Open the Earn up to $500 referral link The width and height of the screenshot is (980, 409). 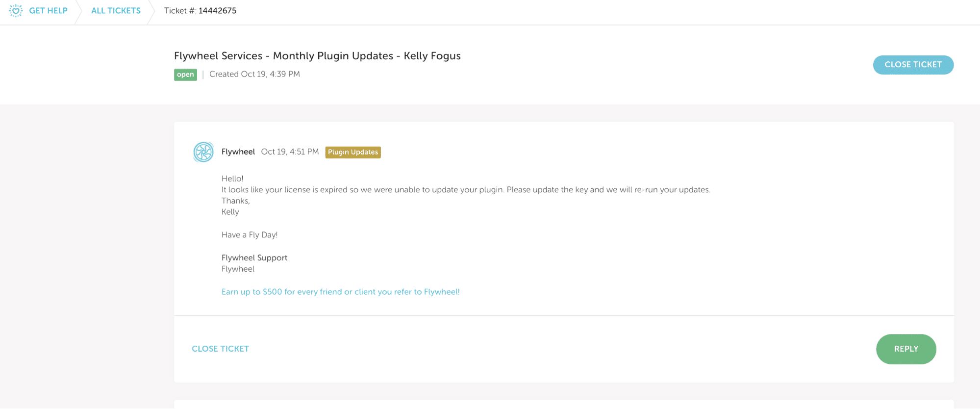coord(340,292)
